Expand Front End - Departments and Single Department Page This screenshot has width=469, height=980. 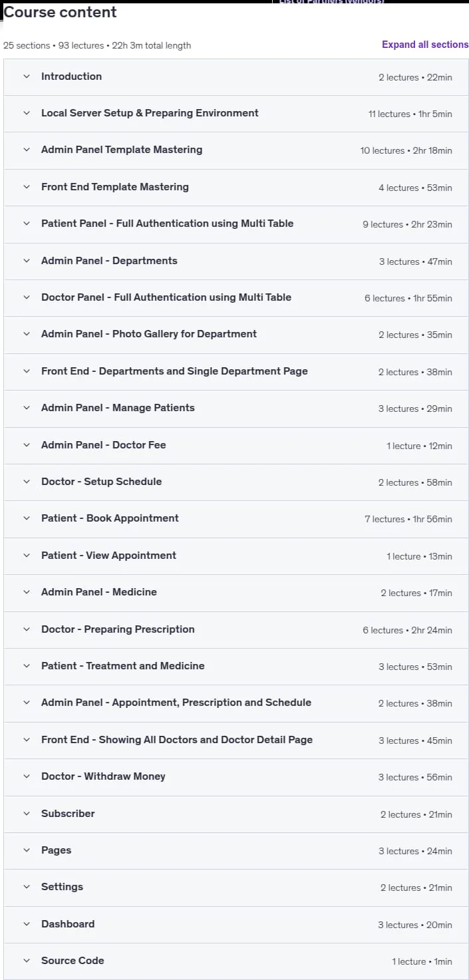[236, 371]
